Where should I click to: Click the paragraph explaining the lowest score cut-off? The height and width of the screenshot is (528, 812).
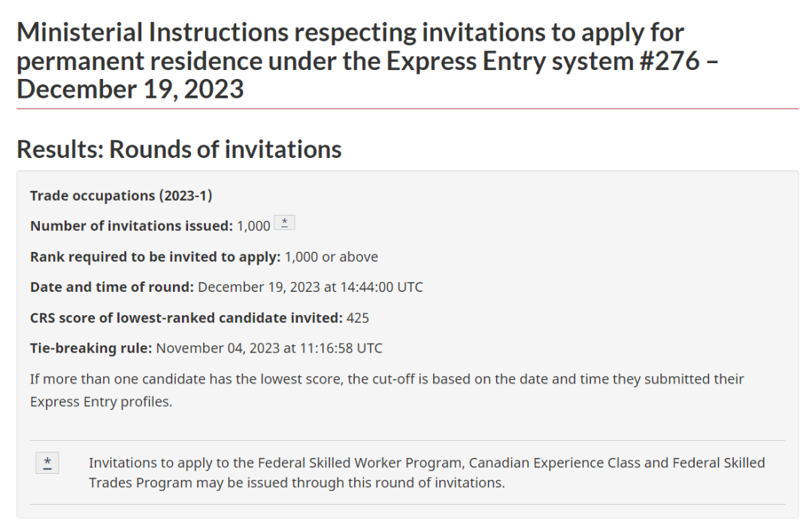pos(387,390)
